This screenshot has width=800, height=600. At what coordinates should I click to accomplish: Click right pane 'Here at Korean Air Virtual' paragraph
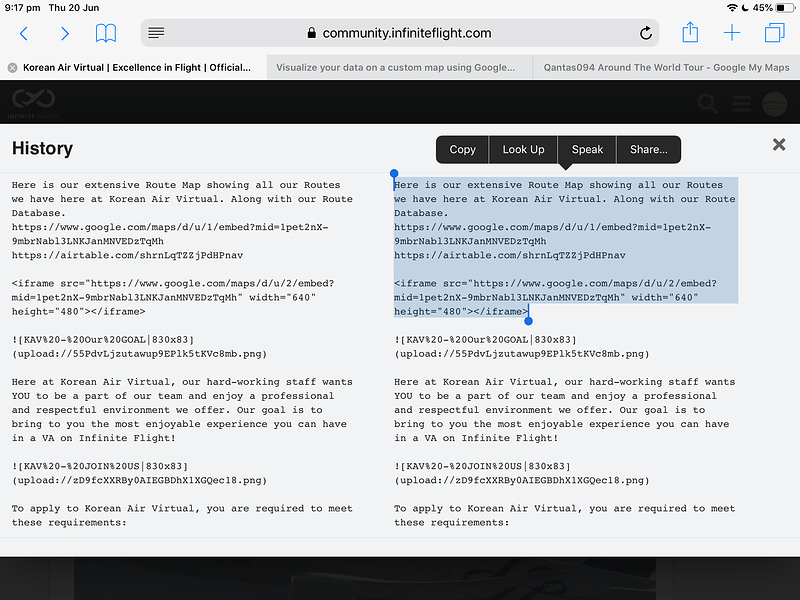pos(565,410)
